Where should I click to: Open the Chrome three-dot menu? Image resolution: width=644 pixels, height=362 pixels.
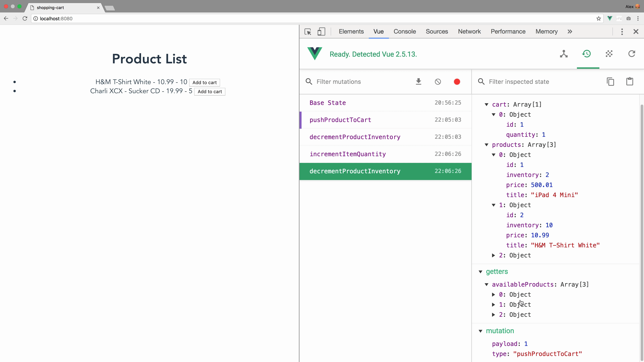[x=638, y=18]
